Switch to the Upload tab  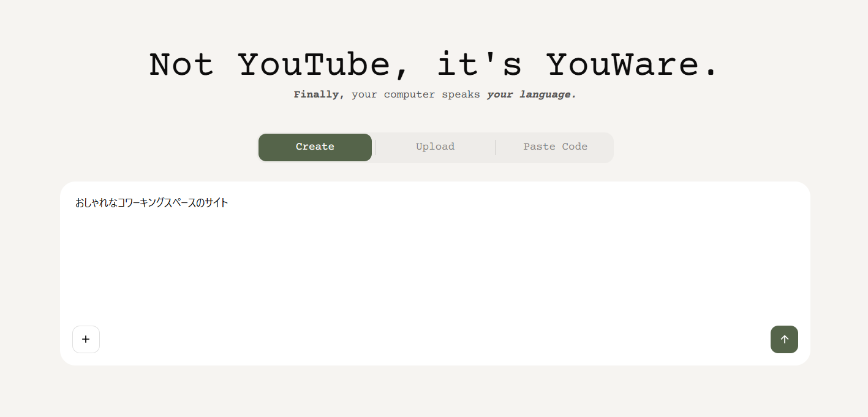pos(435,147)
